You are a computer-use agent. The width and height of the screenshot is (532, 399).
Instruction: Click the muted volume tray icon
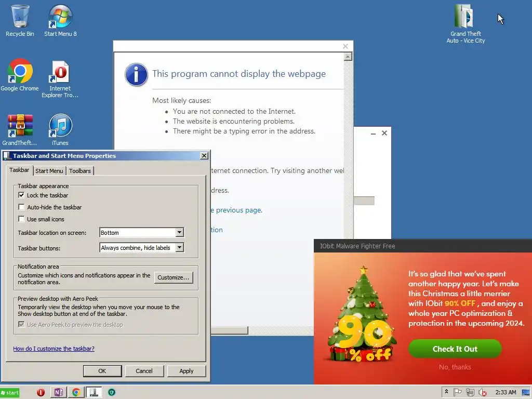click(x=482, y=393)
